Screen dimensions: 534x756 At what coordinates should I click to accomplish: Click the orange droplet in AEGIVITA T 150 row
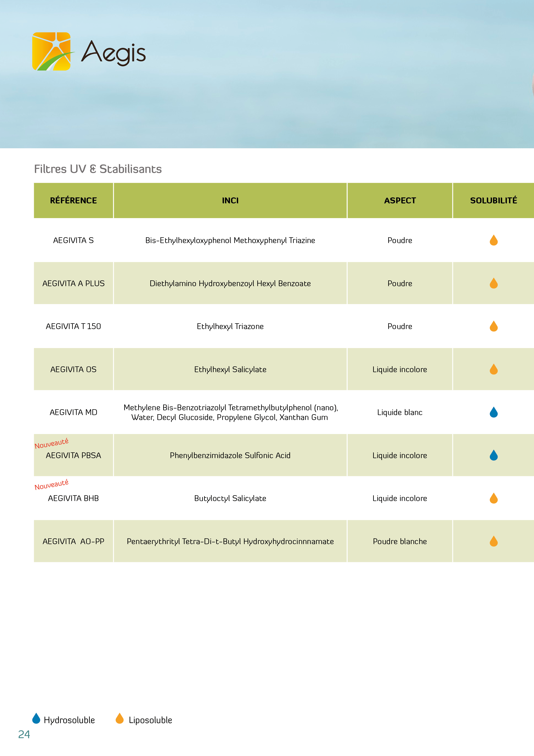coord(494,326)
